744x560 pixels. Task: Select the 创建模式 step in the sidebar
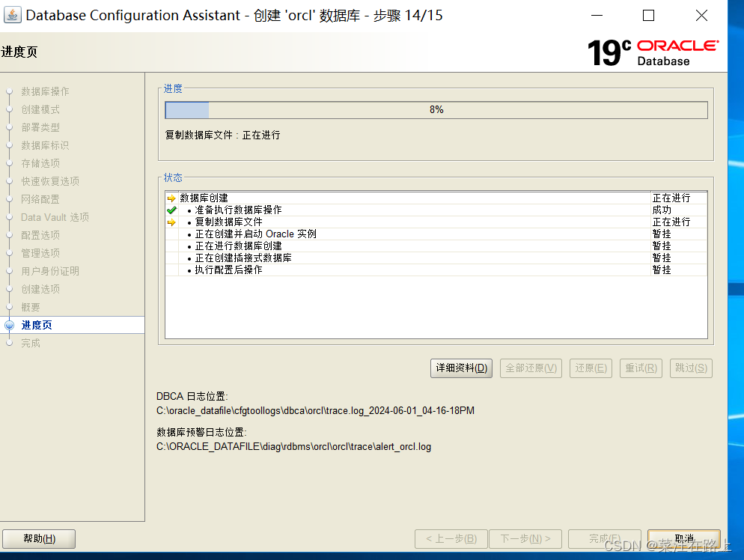tap(40, 109)
